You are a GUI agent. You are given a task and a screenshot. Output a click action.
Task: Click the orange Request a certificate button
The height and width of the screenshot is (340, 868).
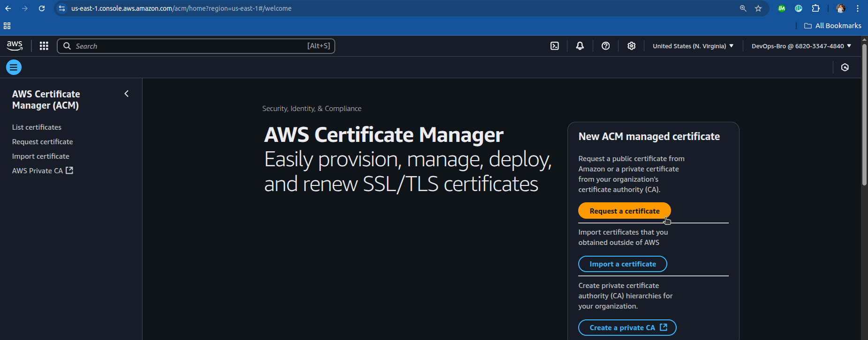pyautogui.click(x=625, y=211)
